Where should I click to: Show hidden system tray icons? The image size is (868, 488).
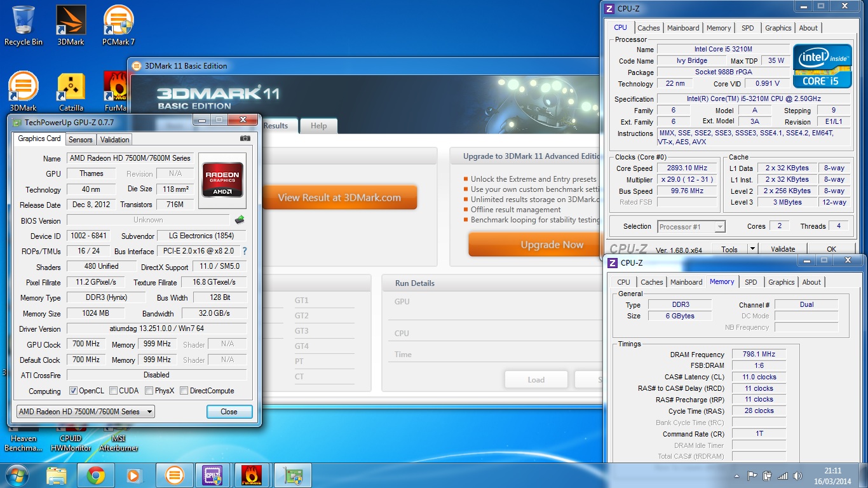(x=737, y=476)
